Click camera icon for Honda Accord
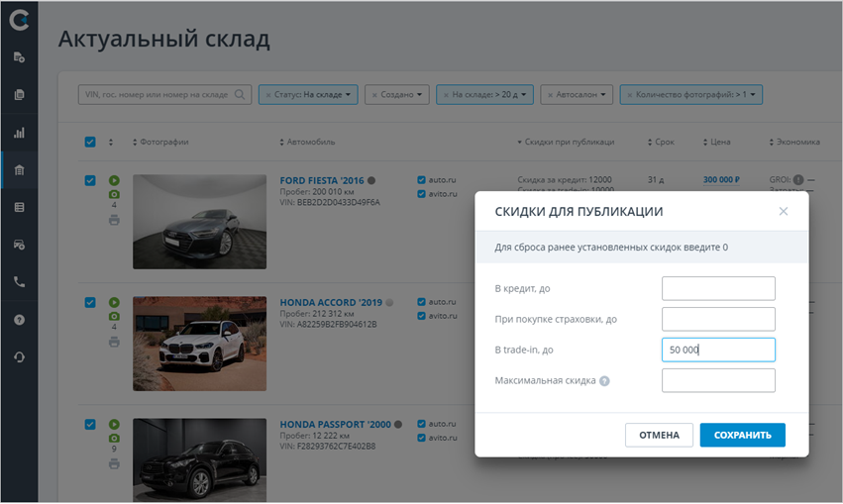The width and height of the screenshot is (843, 504). click(x=114, y=317)
